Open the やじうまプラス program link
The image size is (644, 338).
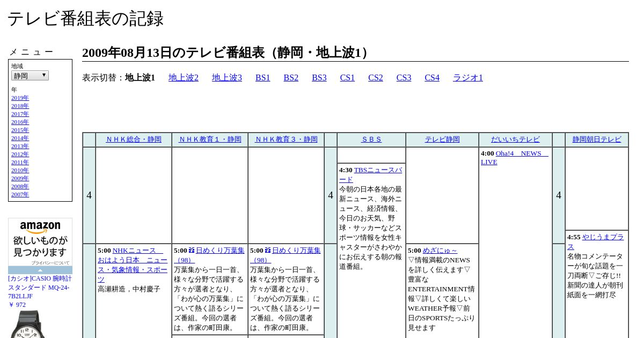click(596, 242)
